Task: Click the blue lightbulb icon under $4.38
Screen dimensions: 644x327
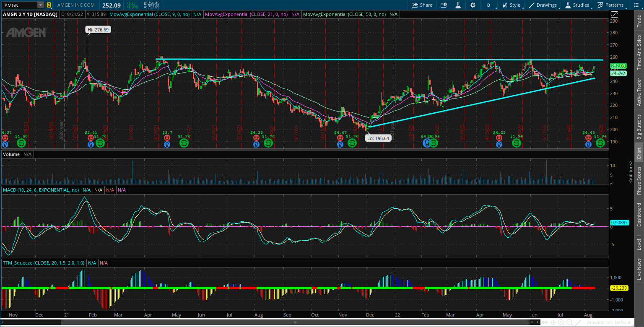Action: 256,145
